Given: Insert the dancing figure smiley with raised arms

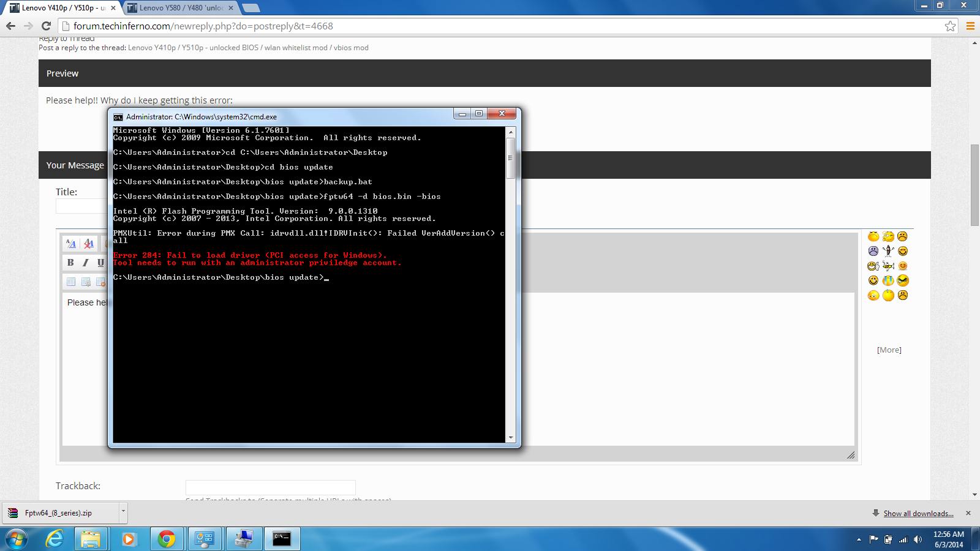Looking at the screenshot, I should pos(888,250).
